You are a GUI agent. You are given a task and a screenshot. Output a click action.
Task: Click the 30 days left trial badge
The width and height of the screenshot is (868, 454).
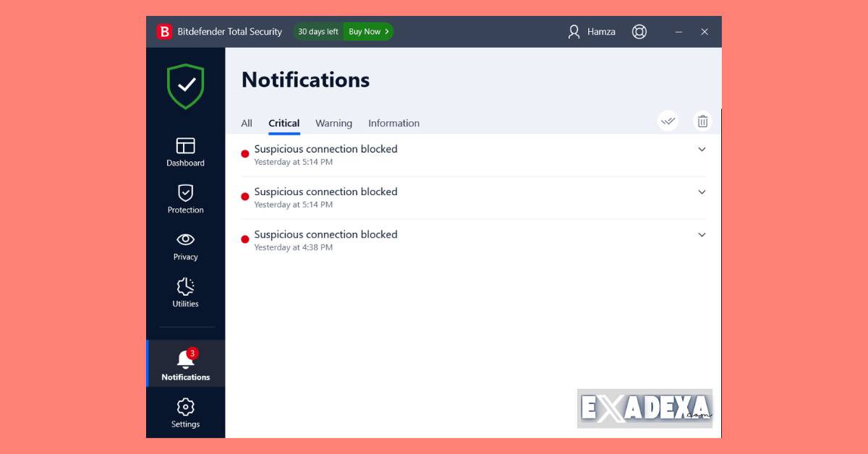(318, 31)
